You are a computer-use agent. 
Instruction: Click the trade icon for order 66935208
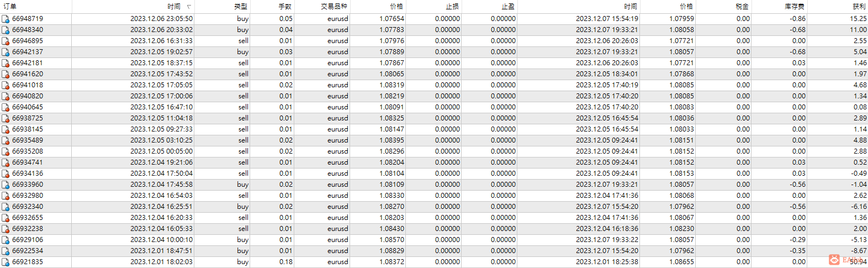(6, 151)
